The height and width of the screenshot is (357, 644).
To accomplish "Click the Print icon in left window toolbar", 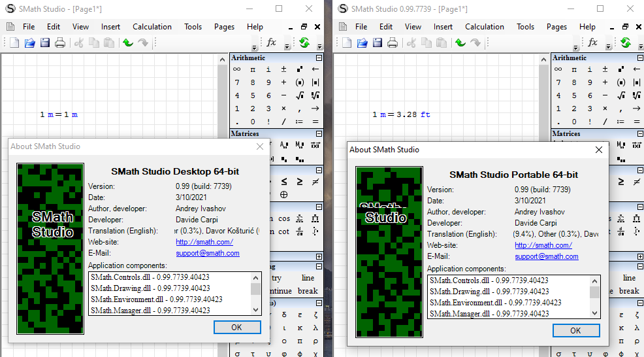I will point(60,43).
